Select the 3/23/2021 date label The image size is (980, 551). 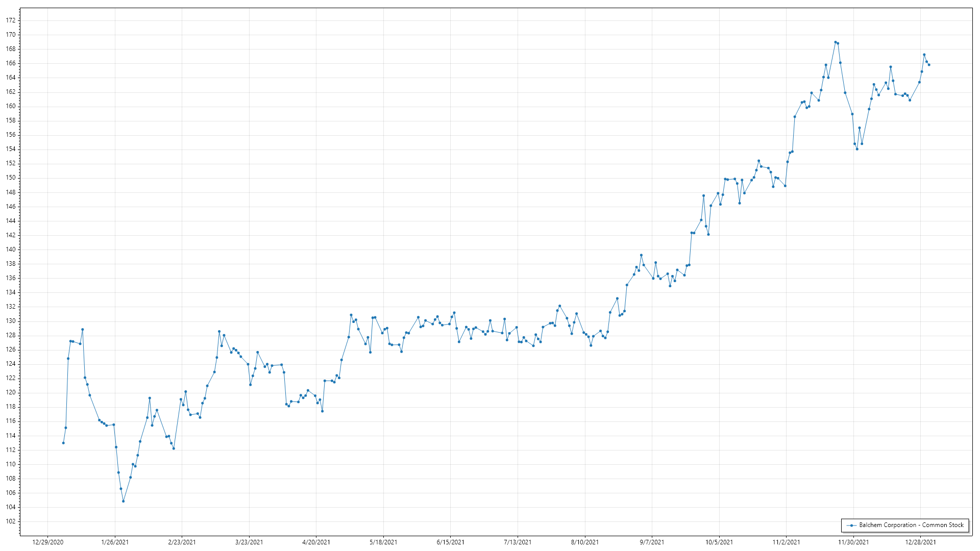pos(249,542)
